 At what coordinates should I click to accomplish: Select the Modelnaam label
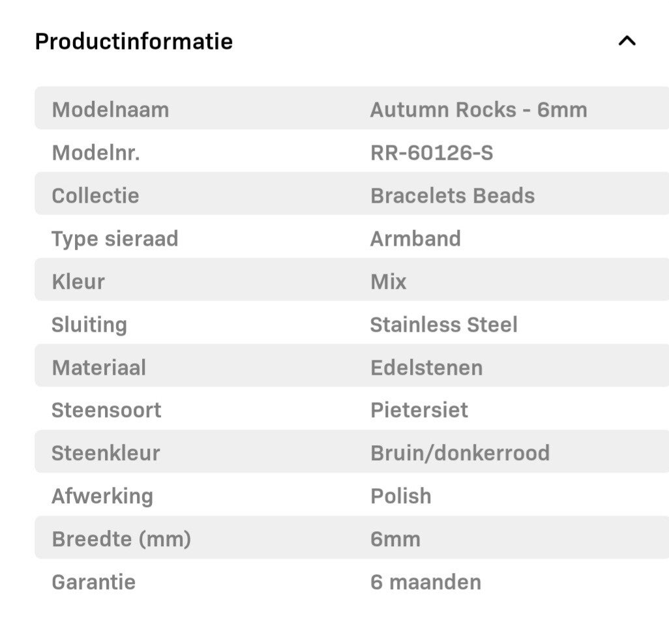coord(110,110)
